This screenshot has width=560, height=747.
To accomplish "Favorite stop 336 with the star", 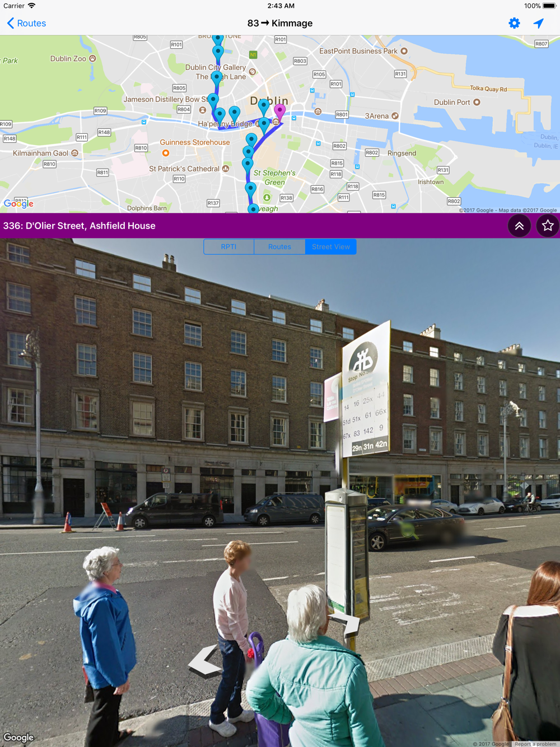I will point(547,226).
